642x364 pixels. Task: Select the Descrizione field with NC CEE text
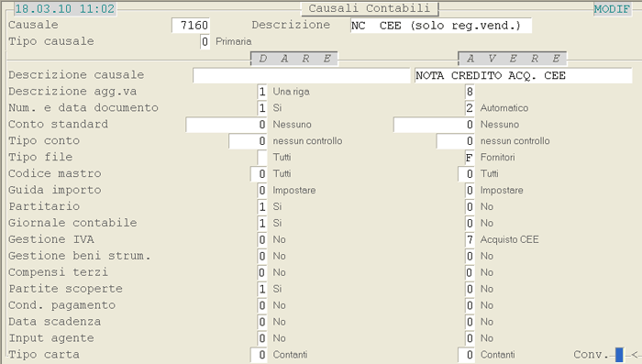tap(441, 26)
